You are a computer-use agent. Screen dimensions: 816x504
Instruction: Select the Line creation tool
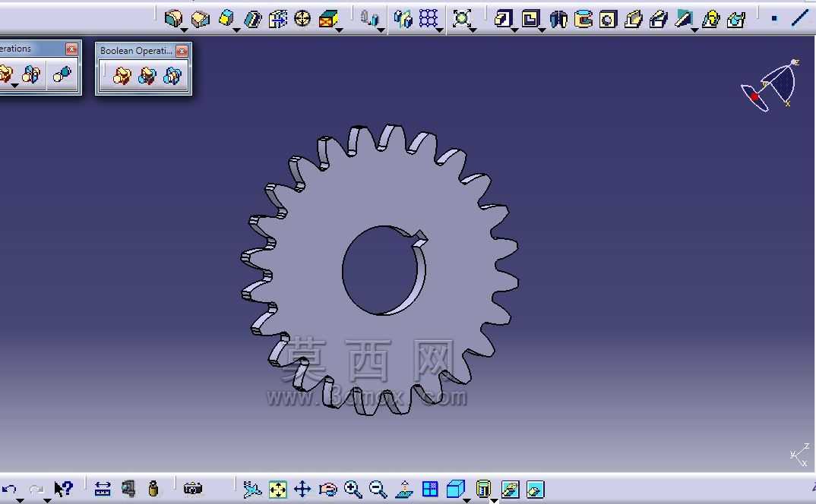(x=800, y=18)
